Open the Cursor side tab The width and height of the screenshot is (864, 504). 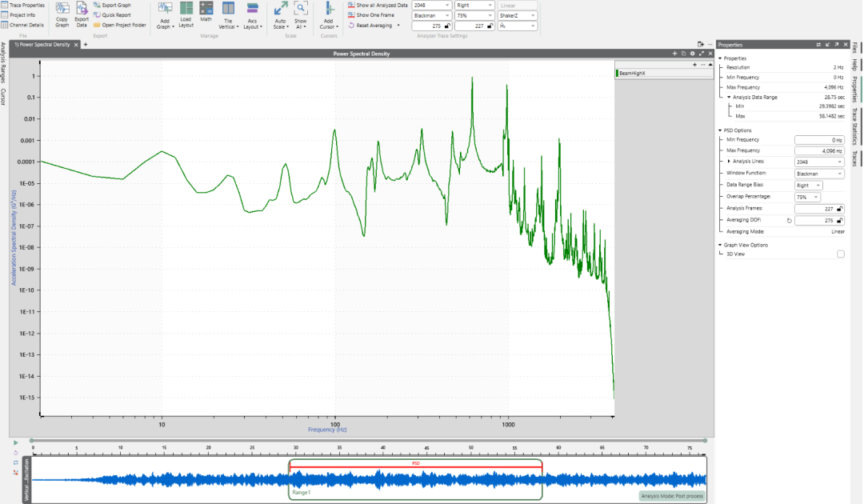[x=3, y=97]
